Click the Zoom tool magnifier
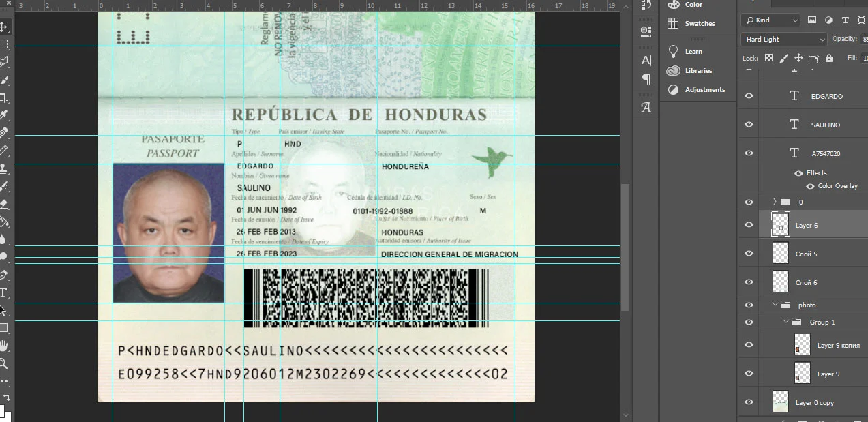This screenshot has width=868, height=422. [x=3, y=363]
